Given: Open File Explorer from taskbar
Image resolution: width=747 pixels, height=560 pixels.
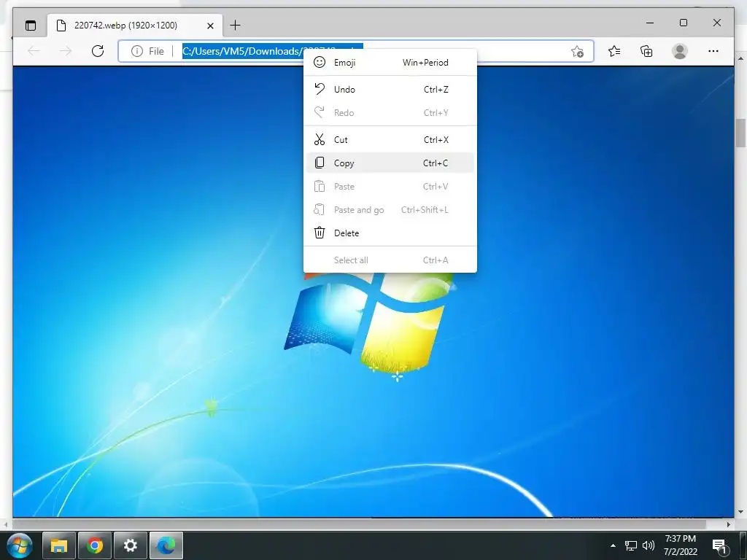Looking at the screenshot, I should coord(59,545).
